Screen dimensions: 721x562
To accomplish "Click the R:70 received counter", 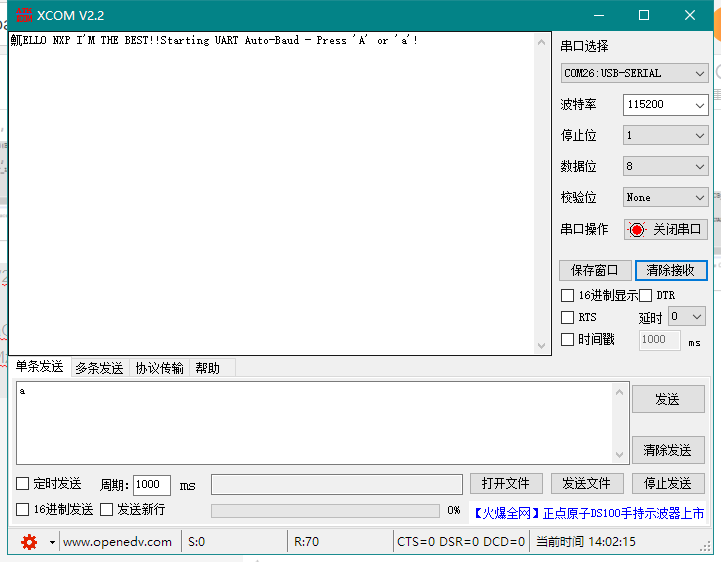I will [x=306, y=542].
